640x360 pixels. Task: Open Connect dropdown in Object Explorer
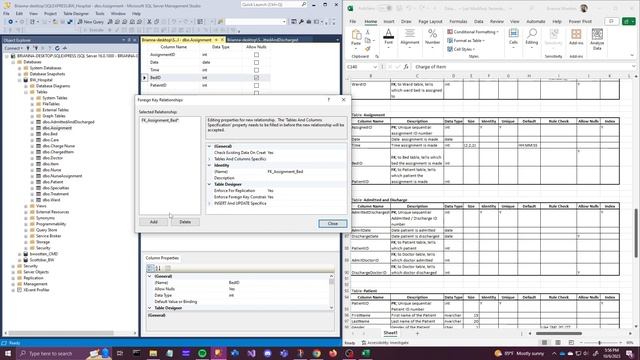click(x=13, y=48)
